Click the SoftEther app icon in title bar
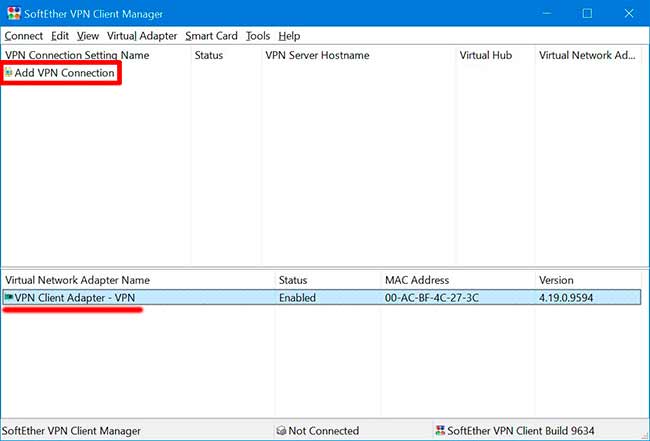650x441 pixels. pyautogui.click(x=14, y=13)
